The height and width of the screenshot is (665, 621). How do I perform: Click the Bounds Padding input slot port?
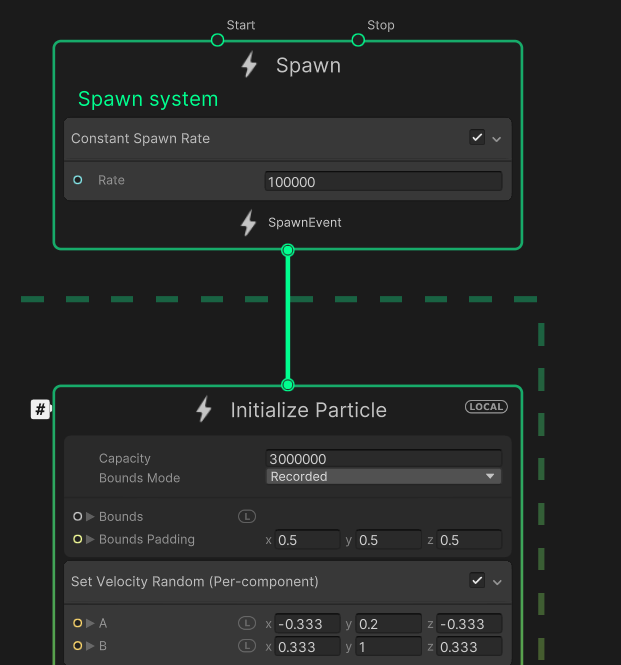[78, 539]
